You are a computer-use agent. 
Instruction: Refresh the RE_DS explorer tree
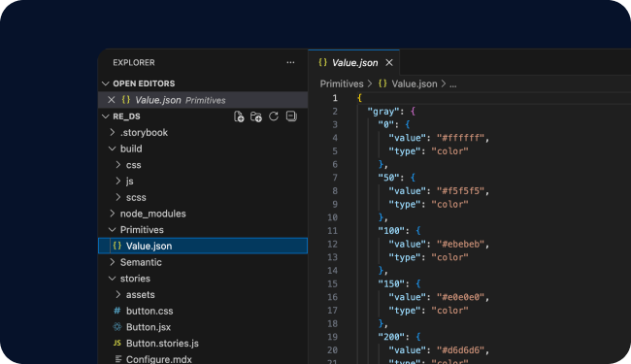274,116
